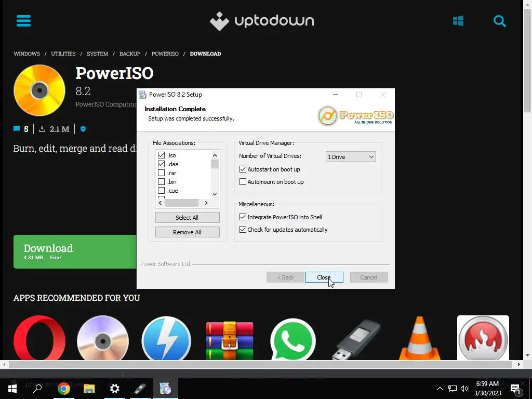Click the file list scroll right arrow
Viewport: 532px width, 399px height.
pos(206,203)
